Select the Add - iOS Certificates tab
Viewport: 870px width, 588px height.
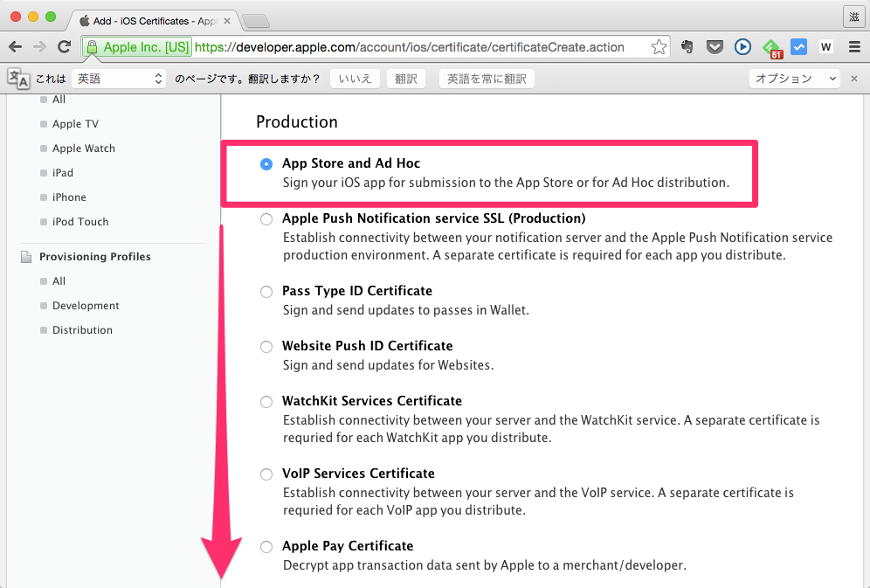pos(153,21)
